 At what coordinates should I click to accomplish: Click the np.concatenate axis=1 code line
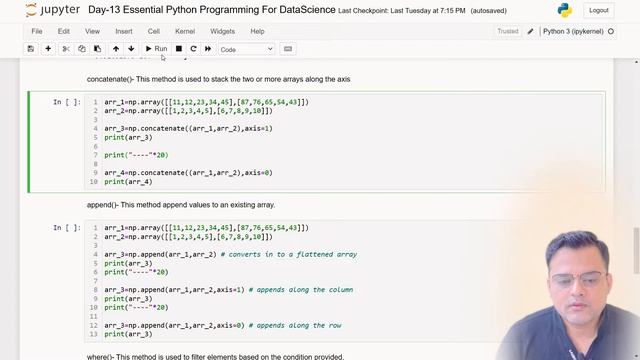[188, 129]
